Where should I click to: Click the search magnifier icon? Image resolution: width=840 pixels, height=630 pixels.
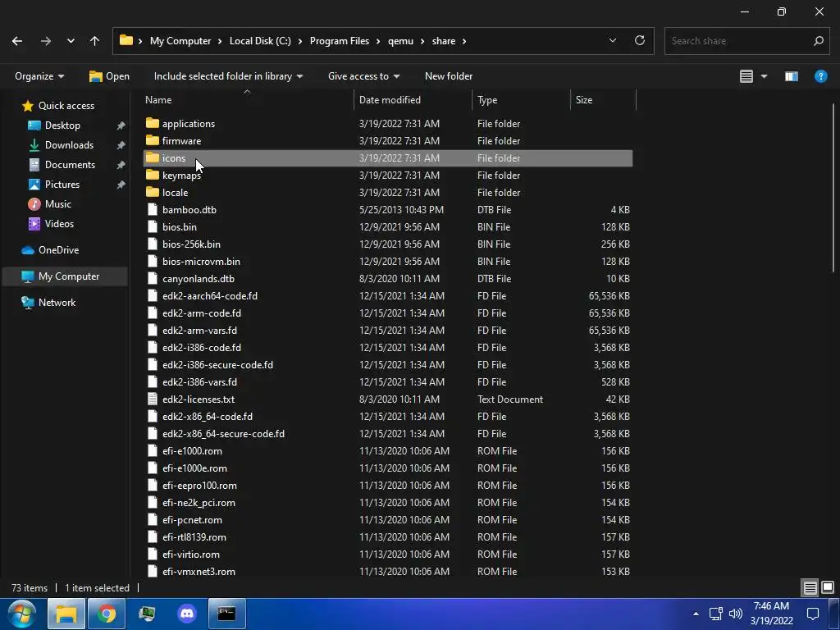[818, 41]
